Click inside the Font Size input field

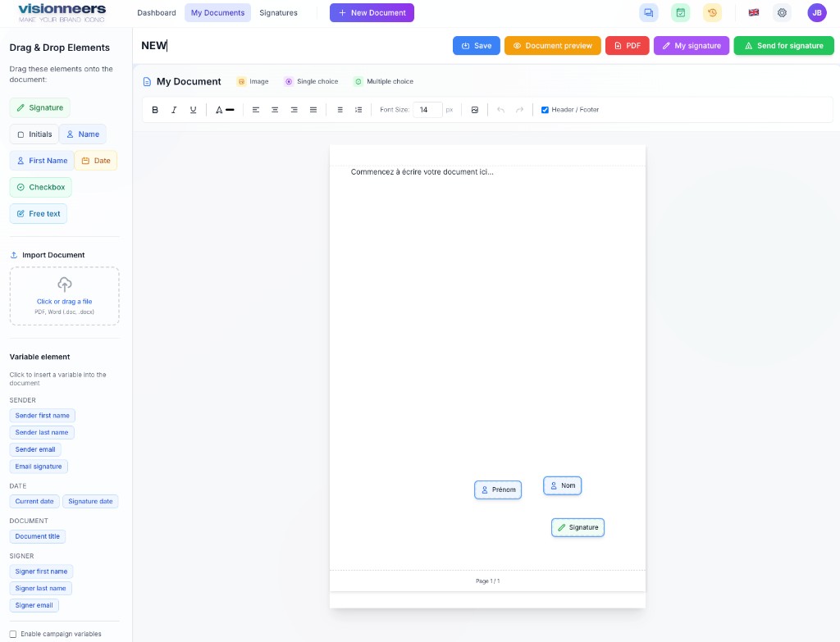point(427,109)
